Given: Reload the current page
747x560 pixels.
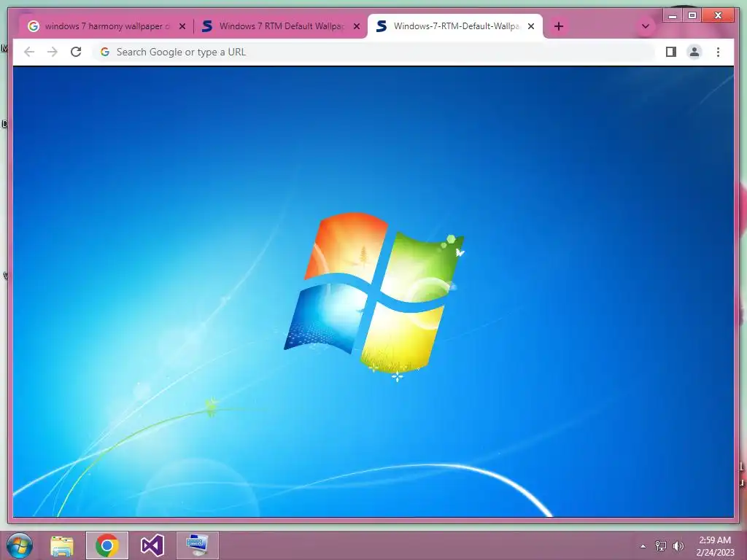Looking at the screenshot, I should point(76,52).
